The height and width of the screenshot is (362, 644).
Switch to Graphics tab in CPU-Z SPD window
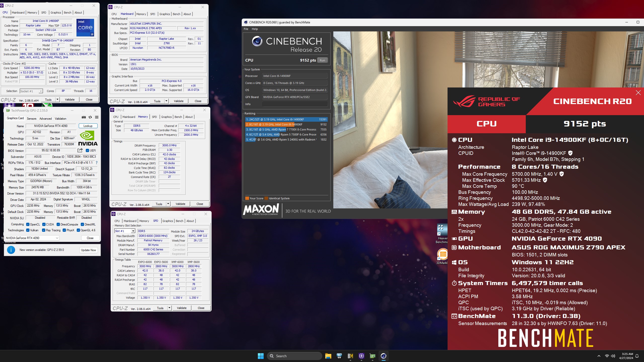pos(168,221)
